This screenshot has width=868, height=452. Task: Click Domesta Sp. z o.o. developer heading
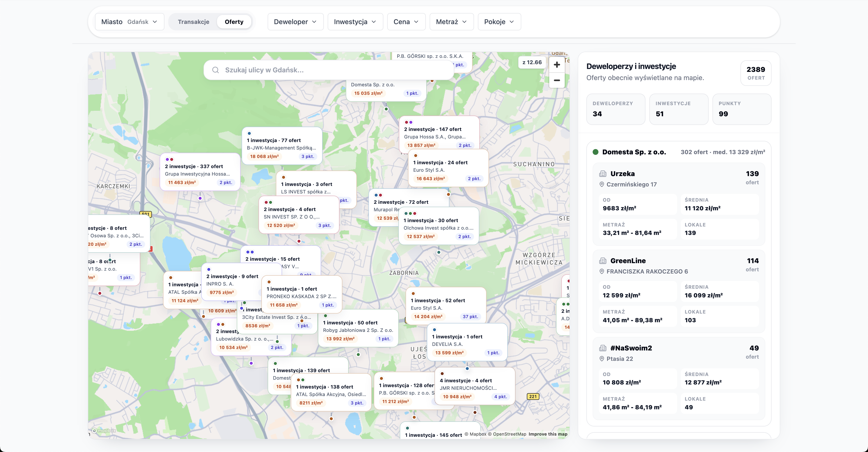coord(634,152)
